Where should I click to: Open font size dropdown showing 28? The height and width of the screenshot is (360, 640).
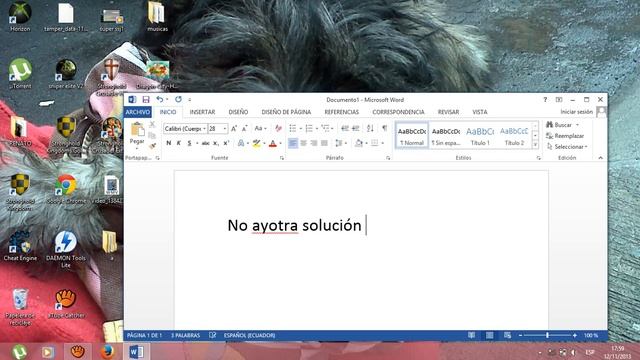point(224,129)
